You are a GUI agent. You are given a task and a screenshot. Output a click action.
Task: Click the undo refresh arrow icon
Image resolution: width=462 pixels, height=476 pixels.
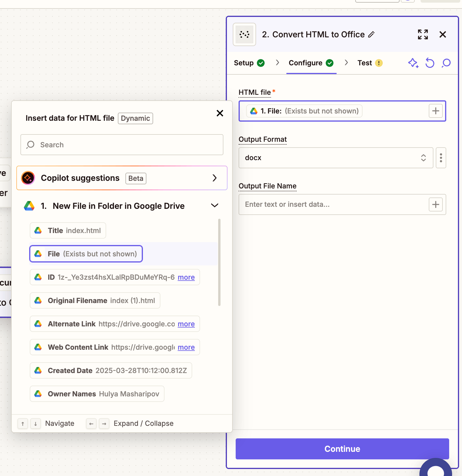(430, 63)
